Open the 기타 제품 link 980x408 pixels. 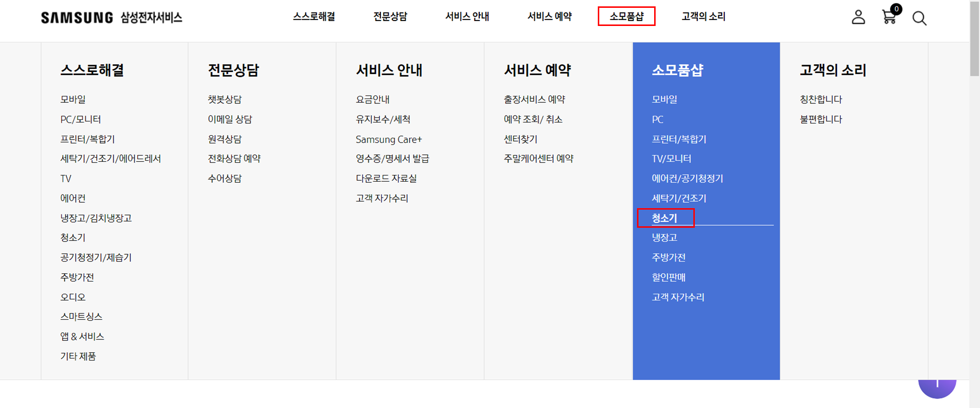point(78,357)
